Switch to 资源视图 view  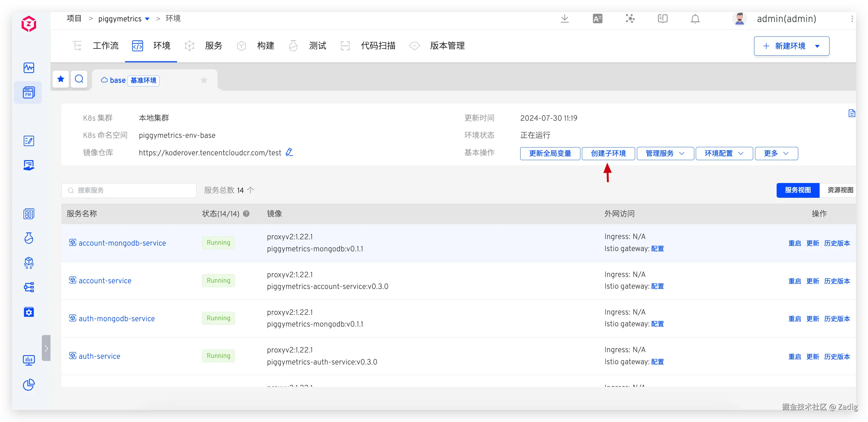pyautogui.click(x=840, y=190)
